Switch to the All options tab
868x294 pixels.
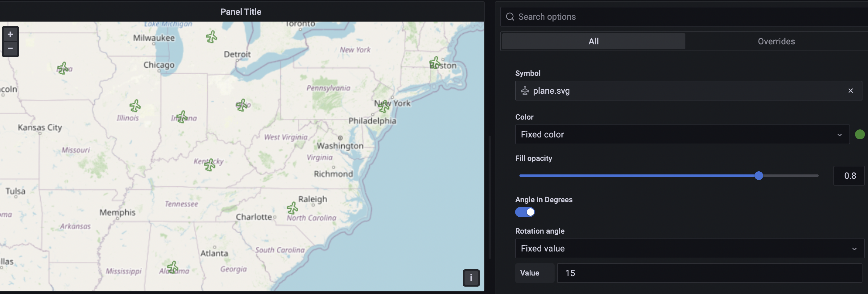[x=593, y=41]
